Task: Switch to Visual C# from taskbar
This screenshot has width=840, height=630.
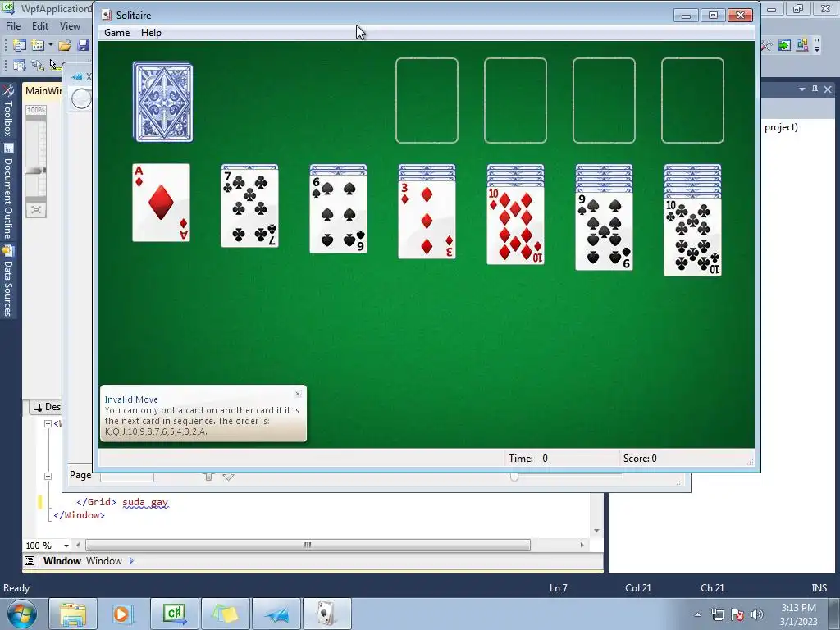Action: 175,614
